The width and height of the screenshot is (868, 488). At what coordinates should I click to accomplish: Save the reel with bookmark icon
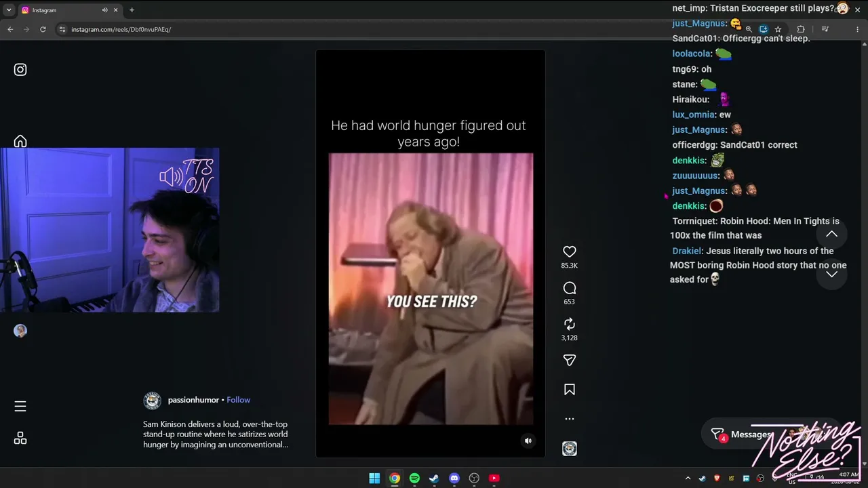point(570,390)
